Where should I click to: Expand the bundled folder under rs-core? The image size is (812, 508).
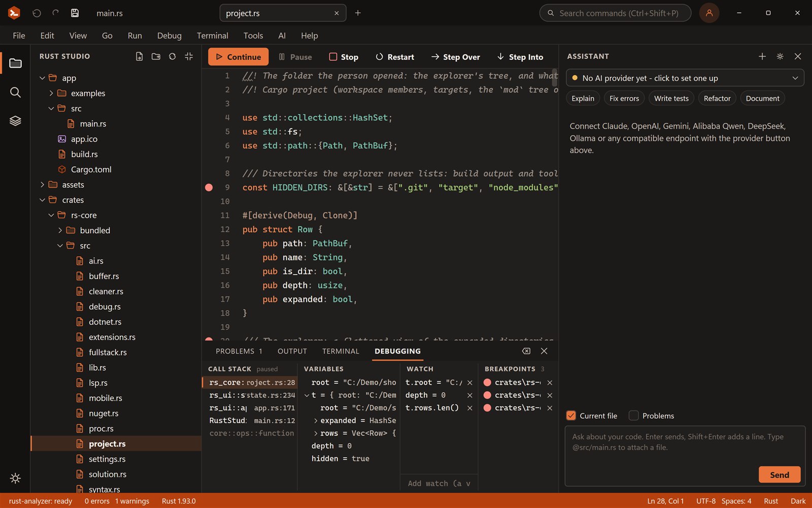pos(60,231)
